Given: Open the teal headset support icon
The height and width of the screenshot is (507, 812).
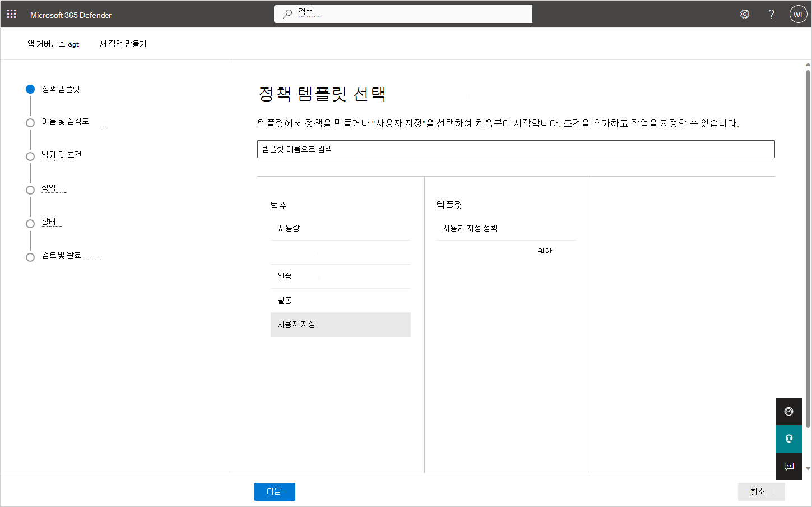Looking at the screenshot, I should click(789, 439).
